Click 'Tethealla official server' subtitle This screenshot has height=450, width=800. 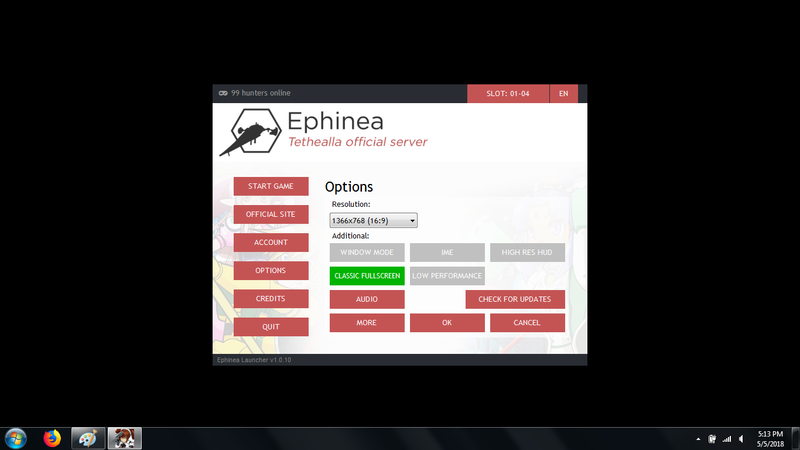[358, 142]
